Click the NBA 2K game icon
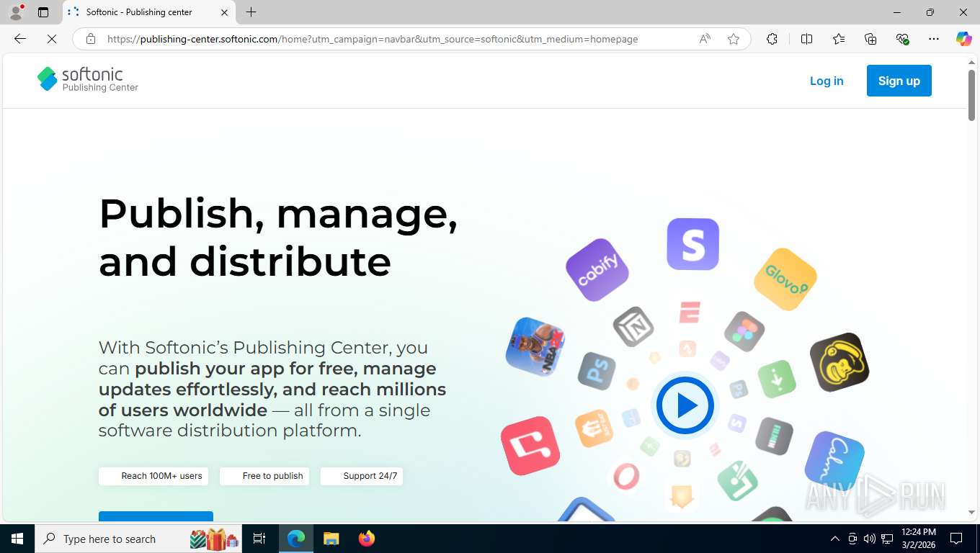Image resolution: width=980 pixels, height=553 pixels. 535,347
